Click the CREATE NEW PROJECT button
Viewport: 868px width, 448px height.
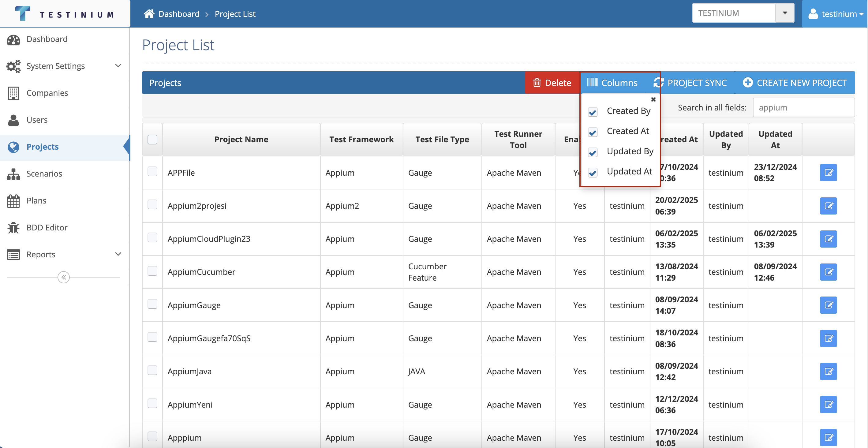click(795, 83)
